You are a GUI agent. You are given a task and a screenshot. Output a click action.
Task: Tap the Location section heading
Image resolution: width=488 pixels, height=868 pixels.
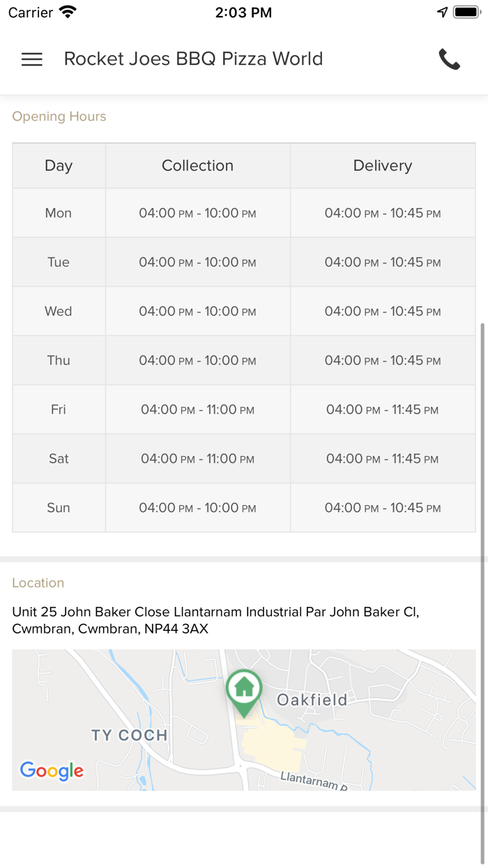click(38, 583)
